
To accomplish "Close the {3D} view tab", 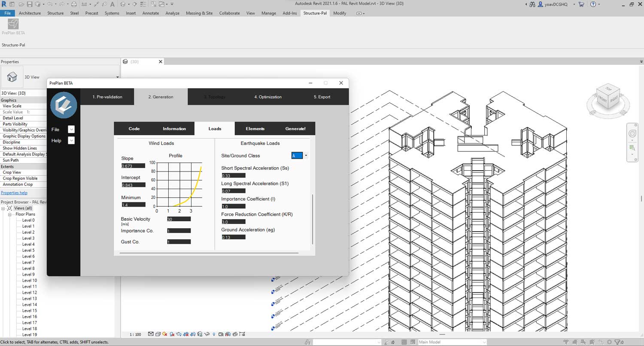I will click(161, 62).
